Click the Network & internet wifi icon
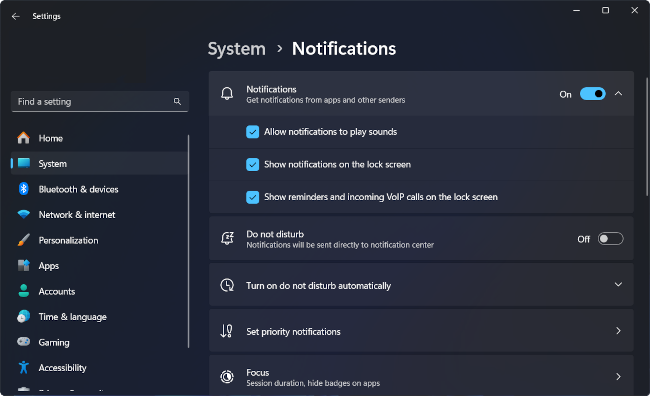 pyautogui.click(x=24, y=214)
